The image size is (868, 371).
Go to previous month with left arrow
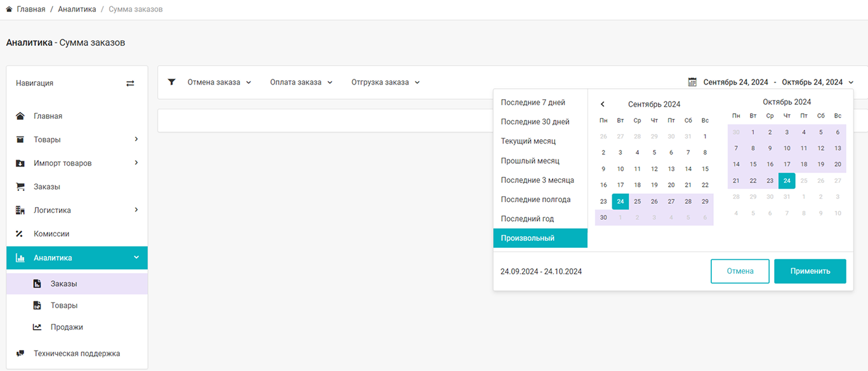pos(602,104)
